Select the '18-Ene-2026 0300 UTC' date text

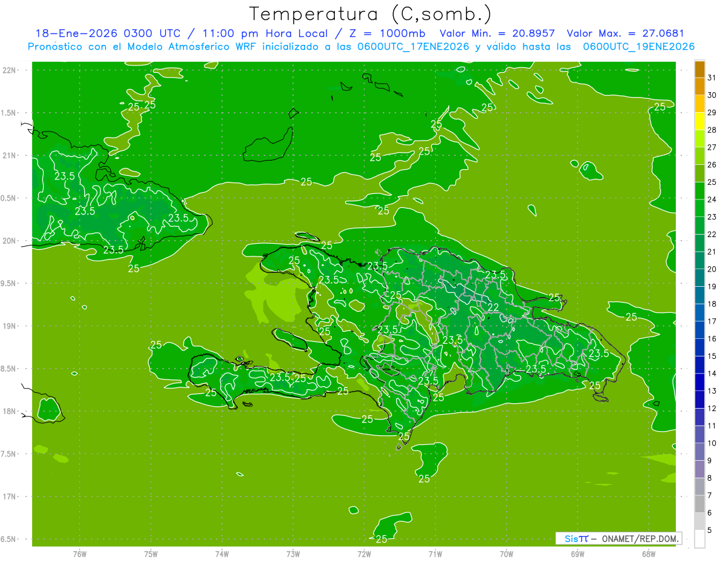pyautogui.click(x=108, y=33)
